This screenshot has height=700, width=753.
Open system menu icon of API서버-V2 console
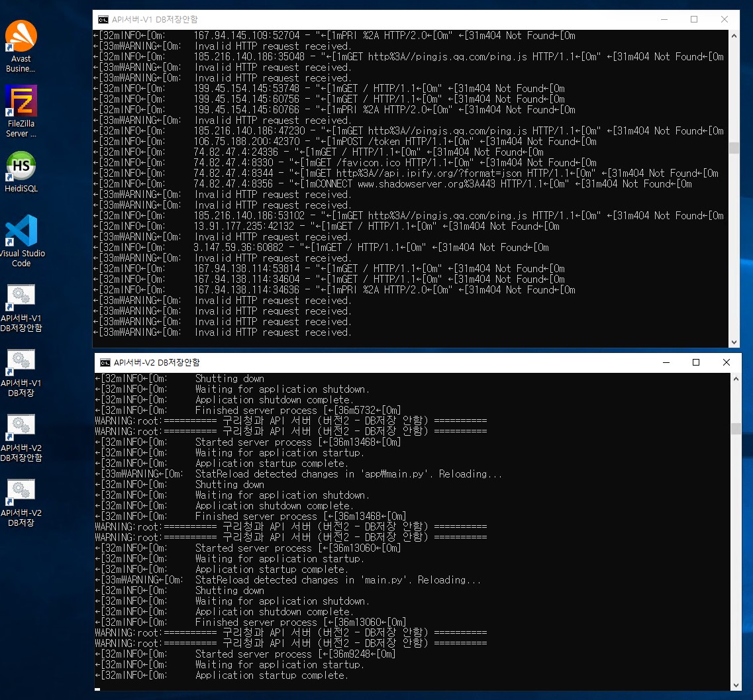coord(105,363)
